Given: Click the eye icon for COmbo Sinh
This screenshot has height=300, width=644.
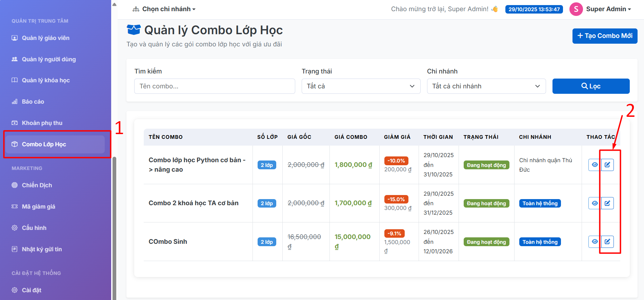Looking at the screenshot, I should coord(595,241).
